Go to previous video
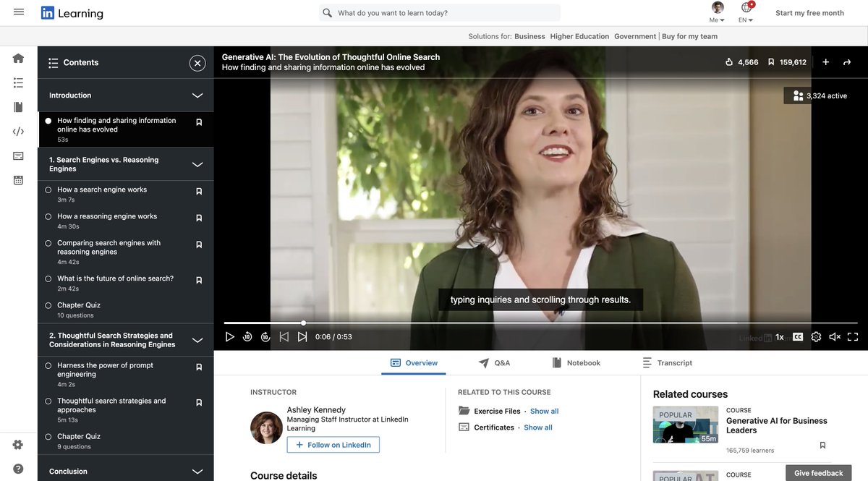The width and height of the screenshot is (868, 481). point(284,337)
